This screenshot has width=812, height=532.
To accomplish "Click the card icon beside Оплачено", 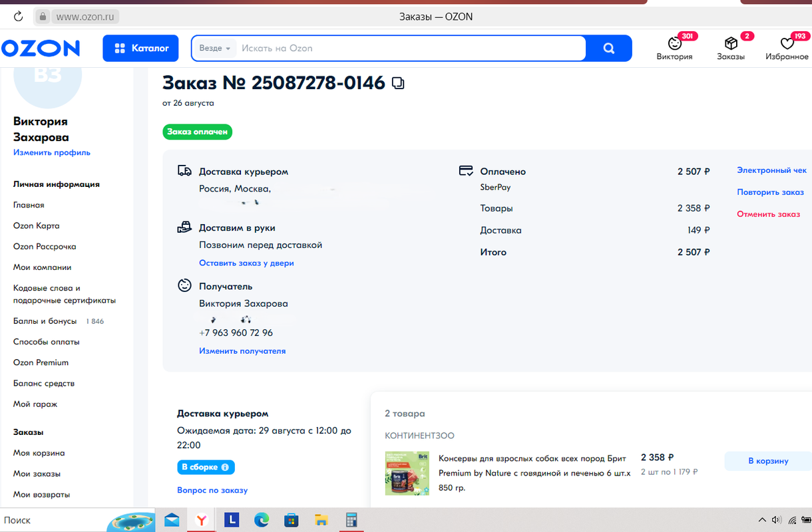I will tap(466, 171).
